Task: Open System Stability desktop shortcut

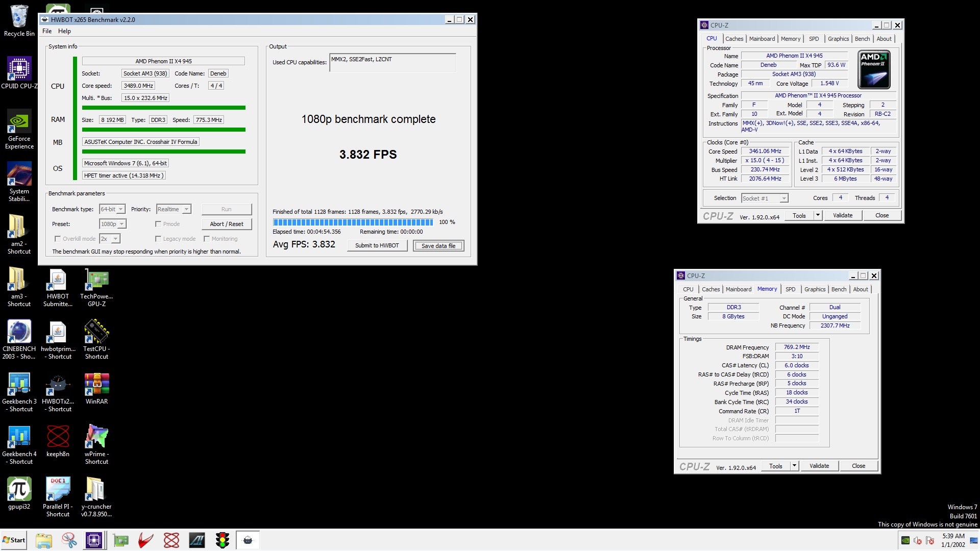Action: coord(19,182)
